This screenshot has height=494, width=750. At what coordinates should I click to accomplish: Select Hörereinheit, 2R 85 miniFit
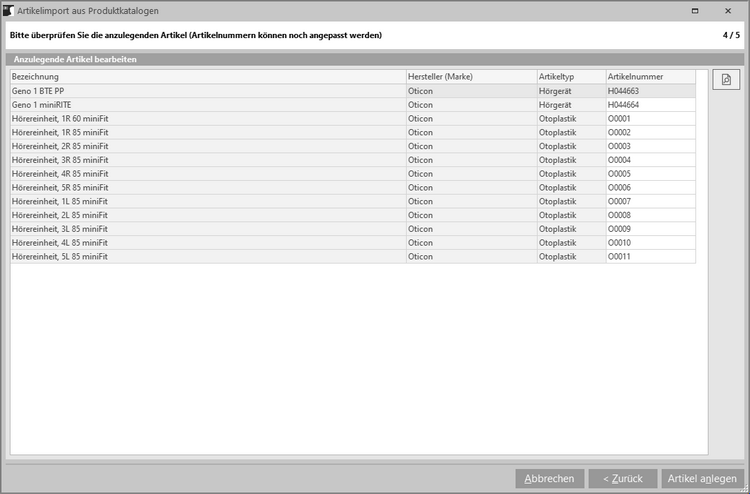point(353,146)
